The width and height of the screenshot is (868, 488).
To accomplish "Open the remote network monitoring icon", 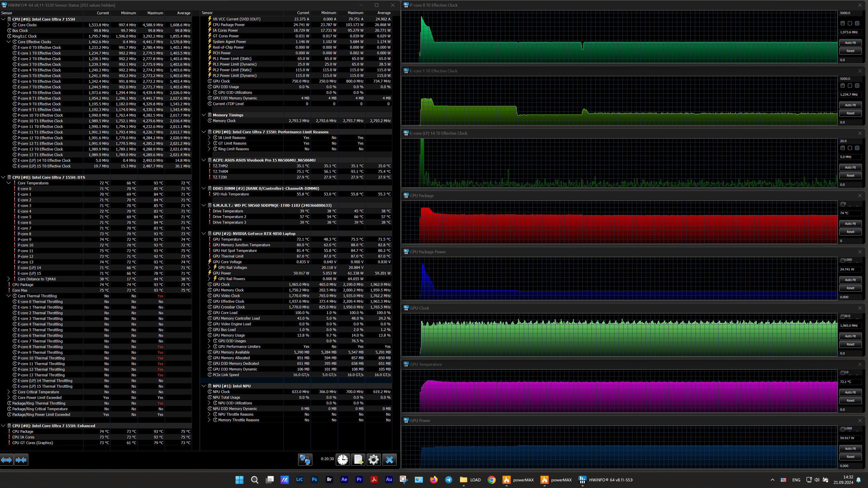I will coord(305,460).
